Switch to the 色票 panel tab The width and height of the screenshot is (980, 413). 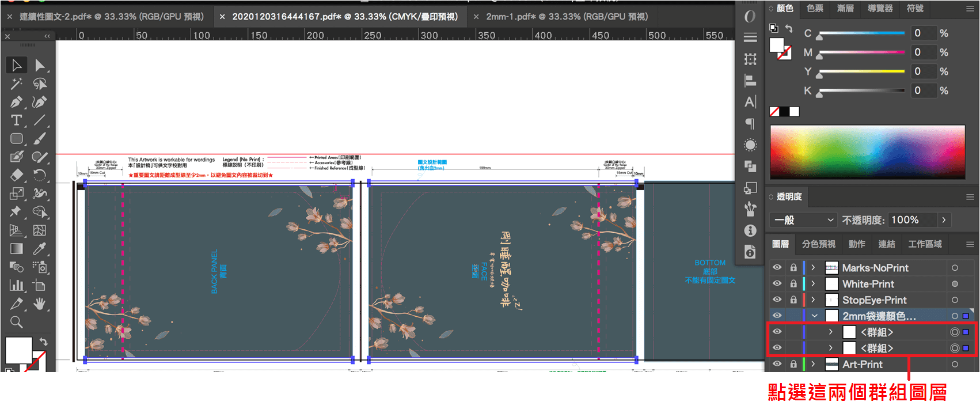pyautogui.click(x=815, y=8)
